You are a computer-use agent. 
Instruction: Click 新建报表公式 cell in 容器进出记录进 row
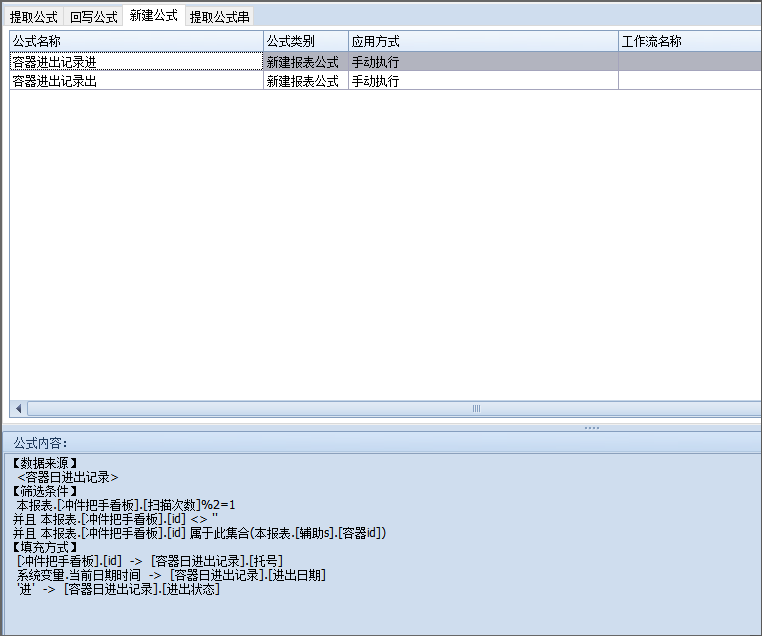303,61
